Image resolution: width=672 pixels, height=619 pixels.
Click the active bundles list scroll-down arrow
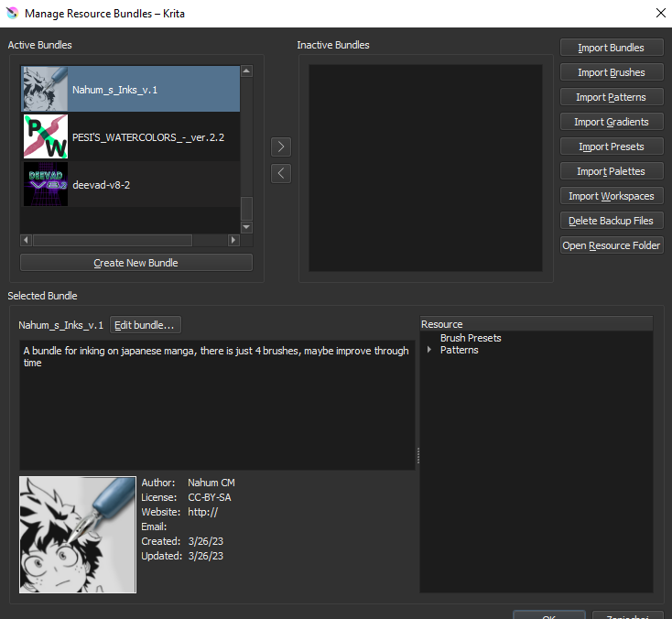[x=246, y=227]
